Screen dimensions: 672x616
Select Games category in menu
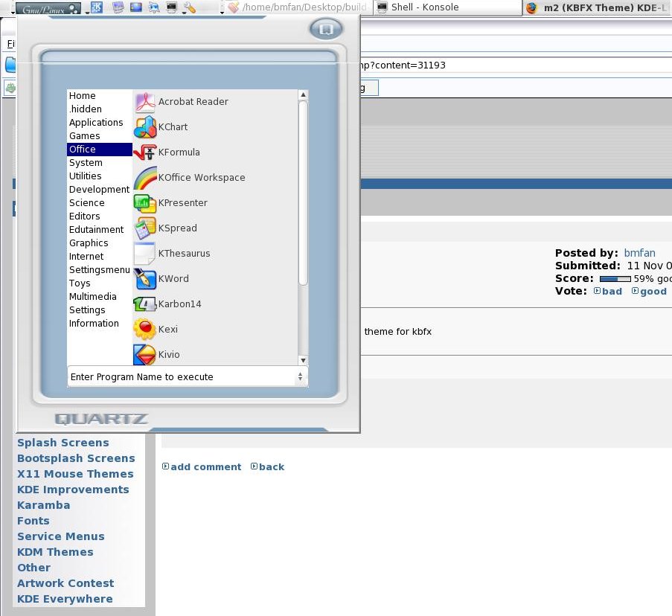[x=100, y=136]
